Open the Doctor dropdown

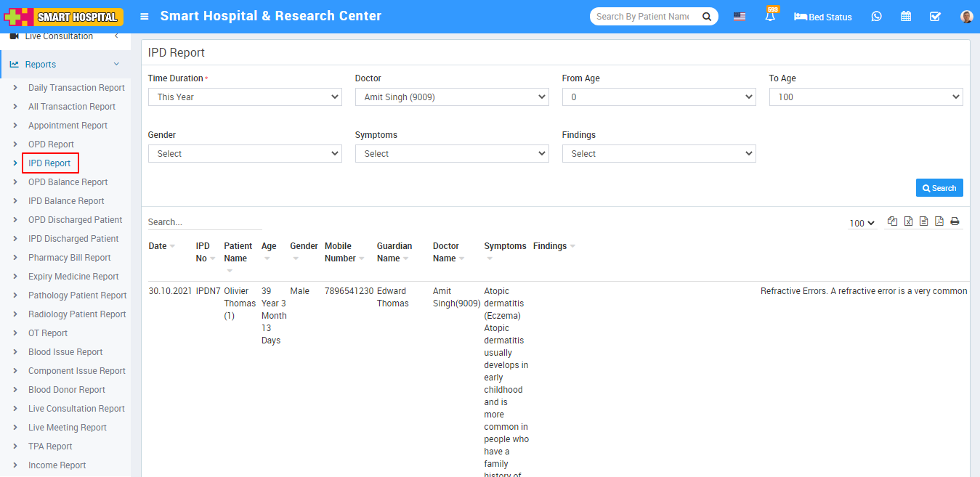[451, 97]
